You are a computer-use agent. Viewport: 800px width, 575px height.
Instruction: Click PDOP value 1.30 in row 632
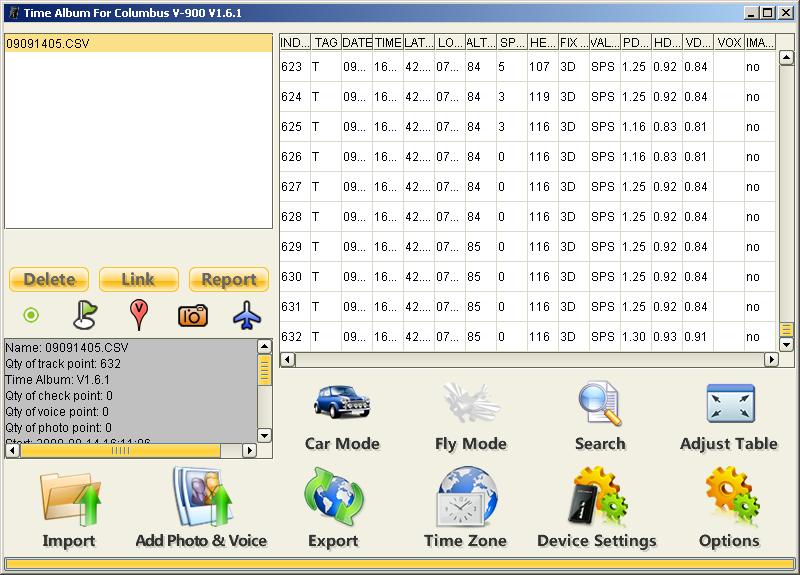(x=634, y=337)
